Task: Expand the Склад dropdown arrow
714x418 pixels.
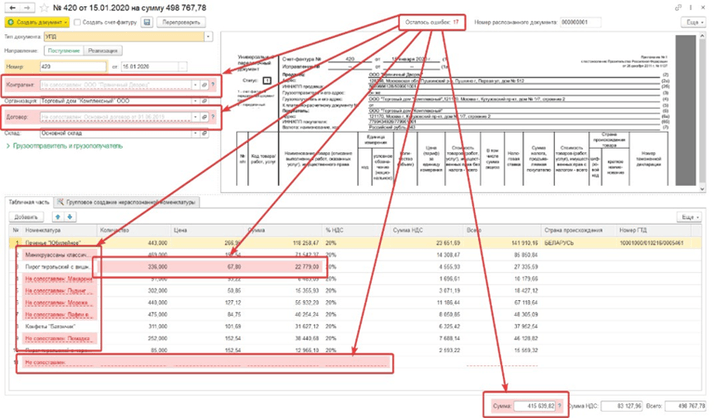Action: click(195, 133)
